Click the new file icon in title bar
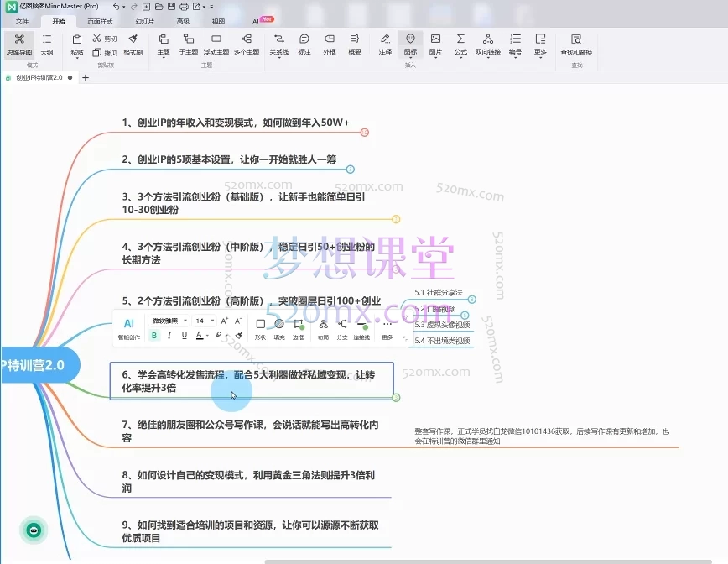 146,7
